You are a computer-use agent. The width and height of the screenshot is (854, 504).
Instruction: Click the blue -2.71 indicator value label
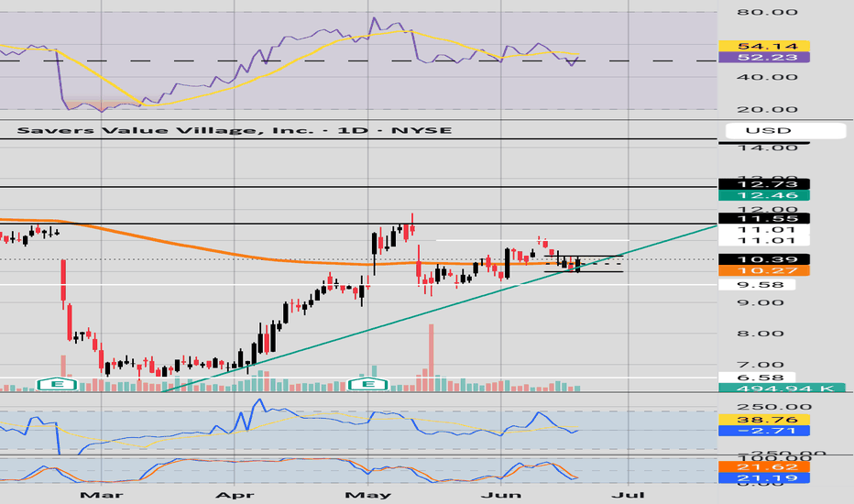click(x=764, y=431)
